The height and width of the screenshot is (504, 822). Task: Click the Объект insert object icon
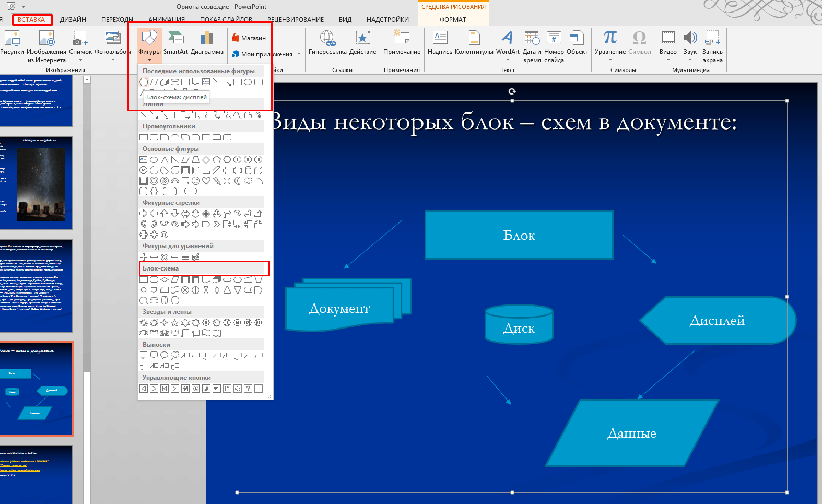(577, 43)
